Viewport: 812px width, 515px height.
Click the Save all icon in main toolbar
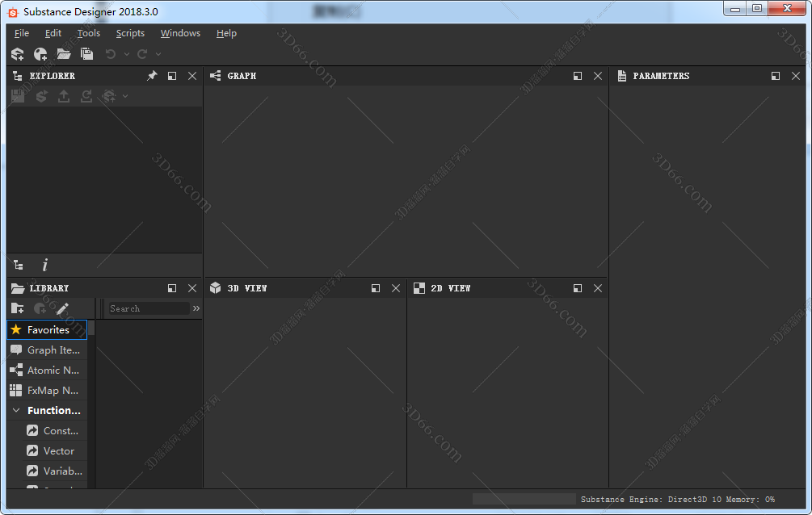pyautogui.click(x=87, y=54)
